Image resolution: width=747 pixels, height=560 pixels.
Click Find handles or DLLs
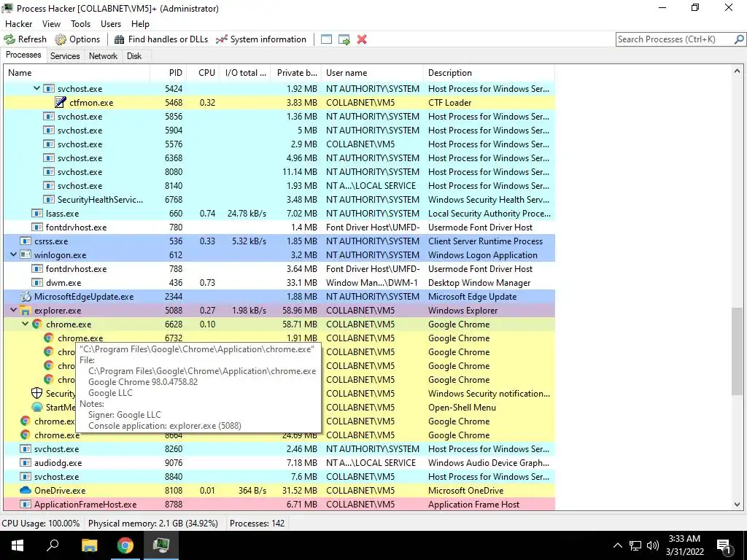161,39
